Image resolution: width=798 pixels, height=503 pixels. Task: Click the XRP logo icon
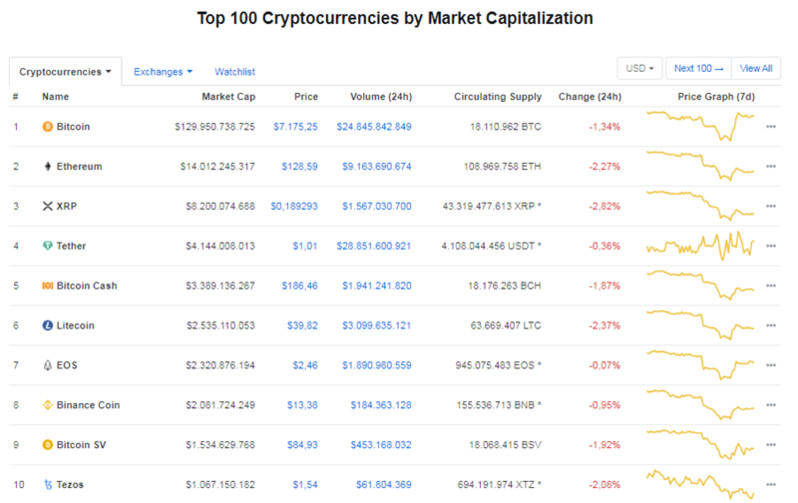pyautogui.click(x=47, y=206)
